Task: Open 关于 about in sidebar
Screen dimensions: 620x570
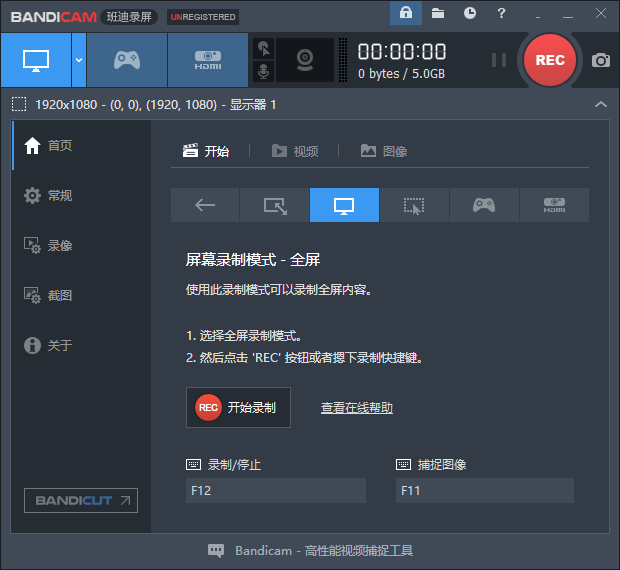Action: point(47,345)
